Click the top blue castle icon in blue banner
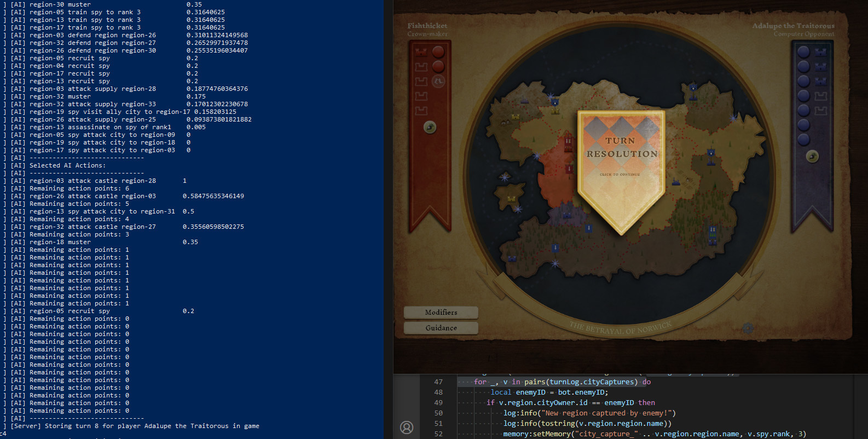This screenshot has width=868, height=439. pos(820,53)
